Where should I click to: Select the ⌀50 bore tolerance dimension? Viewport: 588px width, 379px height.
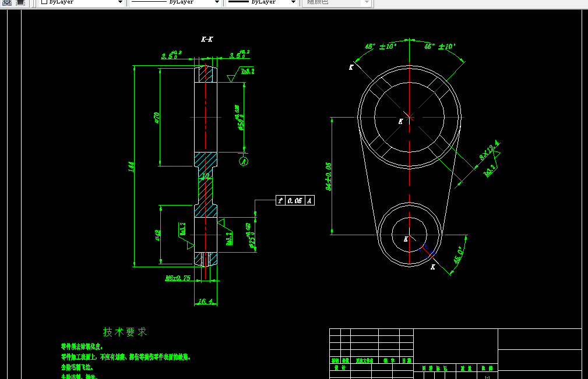(240, 118)
